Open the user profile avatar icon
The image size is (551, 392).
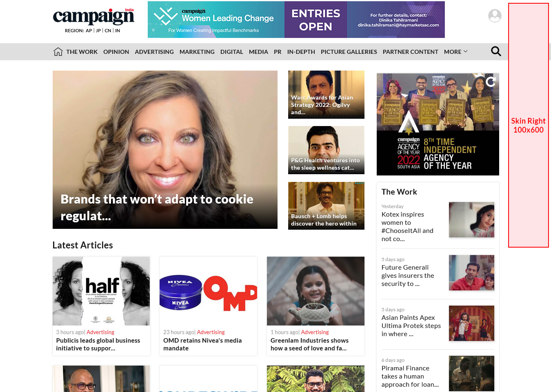pos(495,16)
